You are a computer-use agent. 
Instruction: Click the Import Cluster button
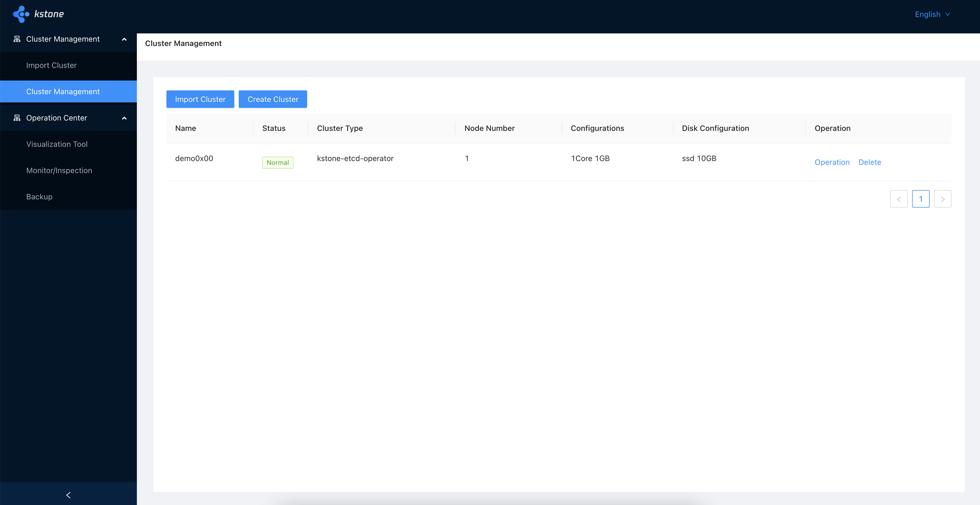point(200,99)
